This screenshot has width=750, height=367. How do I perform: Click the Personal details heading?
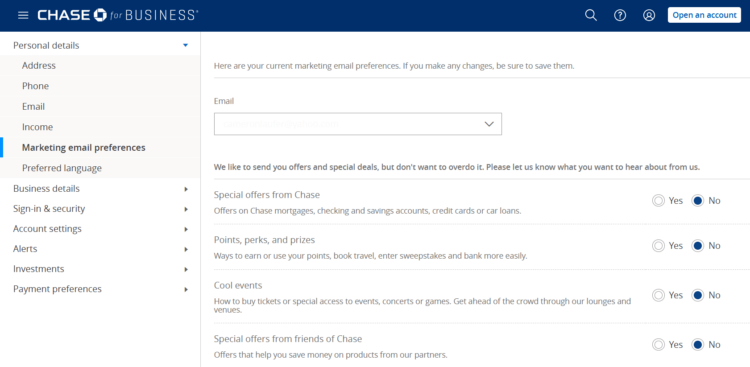coord(46,45)
